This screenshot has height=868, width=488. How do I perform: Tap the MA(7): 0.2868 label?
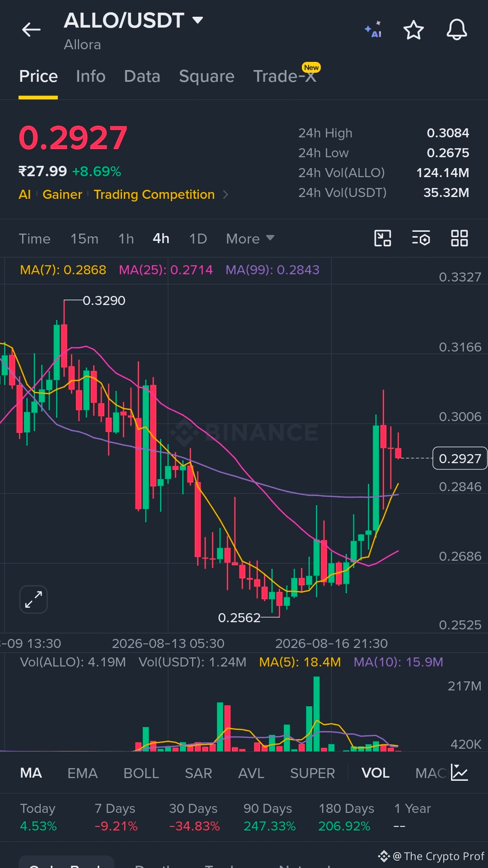tap(63, 270)
